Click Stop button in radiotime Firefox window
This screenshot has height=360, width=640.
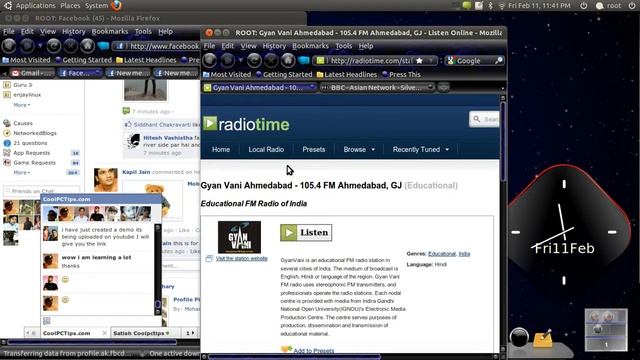[x=271, y=60]
